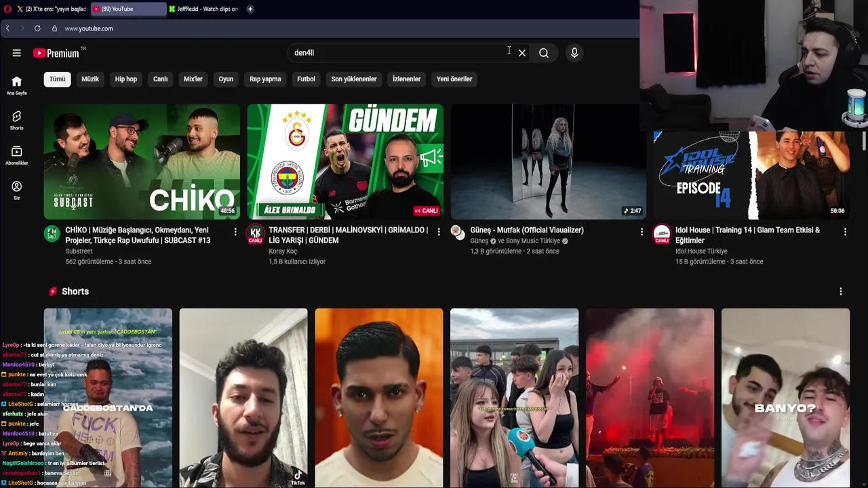Open a new browser tab with plus icon
This screenshot has width=868, height=488.
click(x=250, y=9)
